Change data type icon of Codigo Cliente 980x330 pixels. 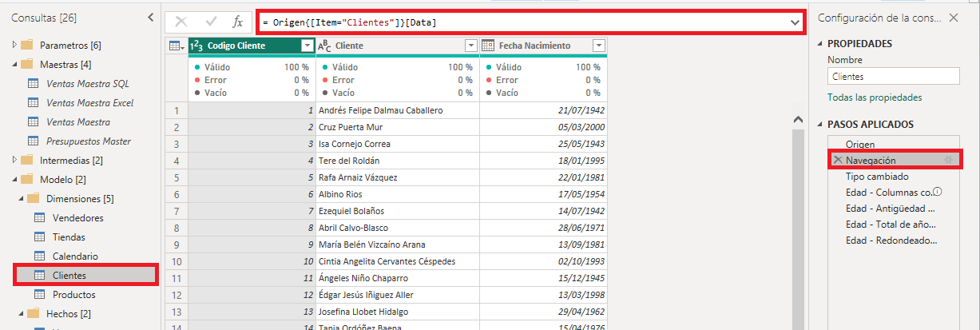196,46
